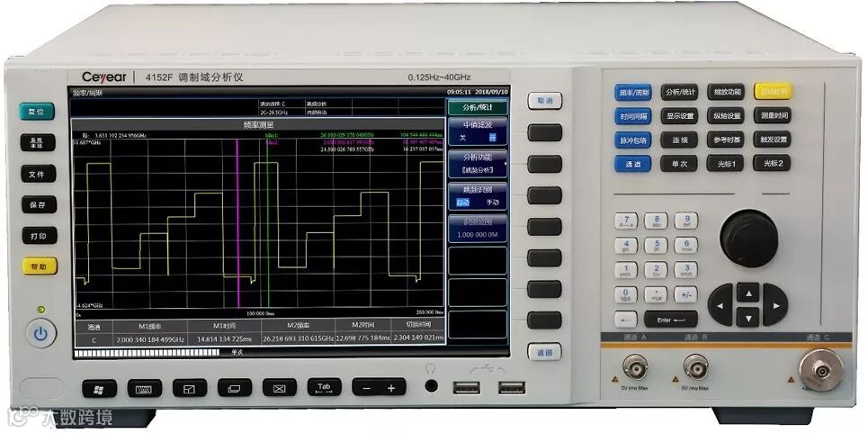
Task: Tap the 光标2 cursor 2 key
Action: pos(773,162)
